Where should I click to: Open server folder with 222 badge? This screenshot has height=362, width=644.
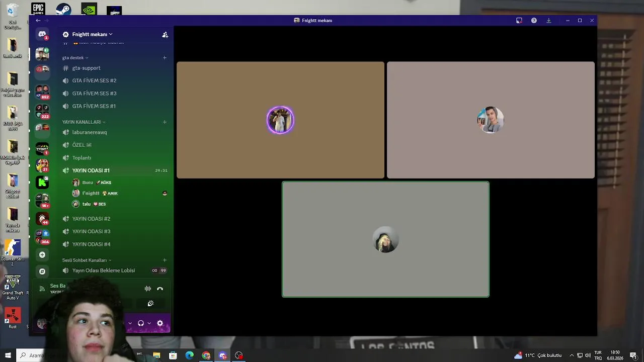coord(42,111)
